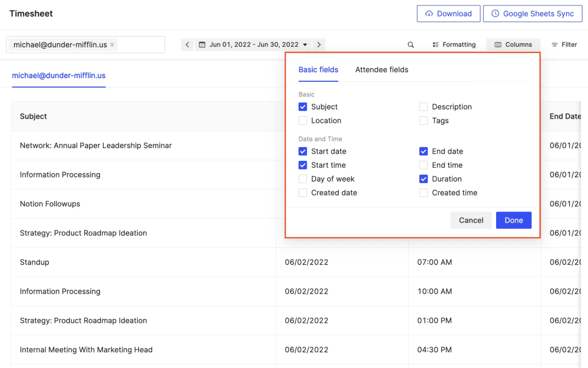Check the Tags checkbox
The height and width of the screenshot is (368, 588).
coord(424,121)
